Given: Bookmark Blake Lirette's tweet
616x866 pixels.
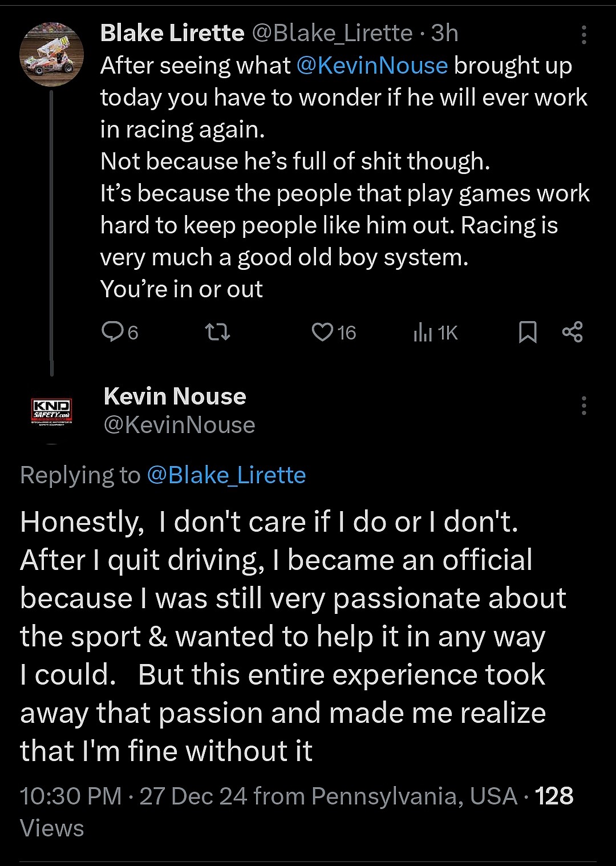Looking at the screenshot, I should point(528,332).
